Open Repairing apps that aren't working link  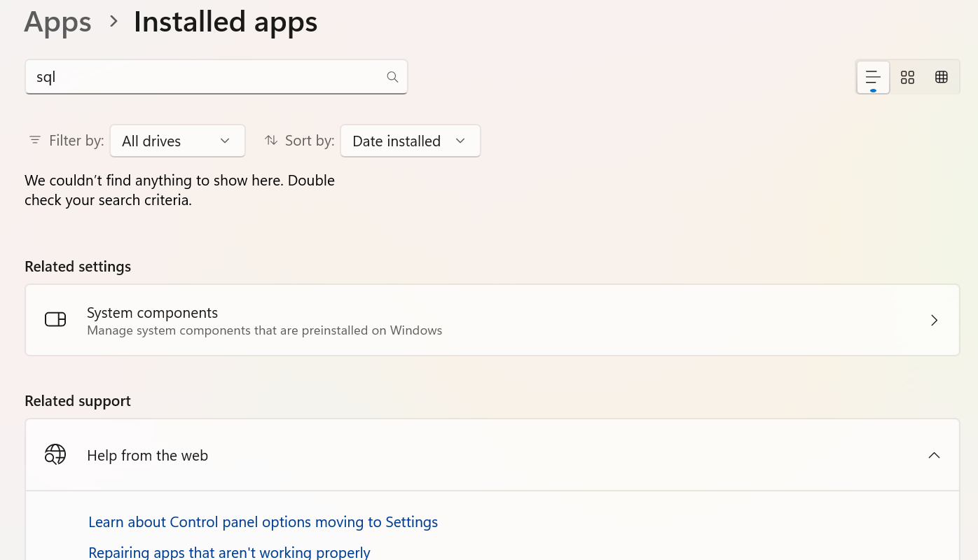(x=229, y=552)
